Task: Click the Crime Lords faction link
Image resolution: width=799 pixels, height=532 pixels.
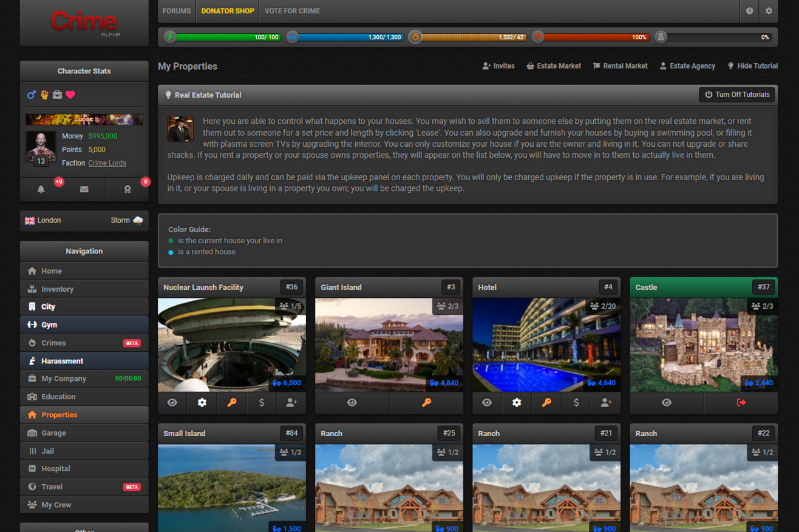Action: click(107, 163)
